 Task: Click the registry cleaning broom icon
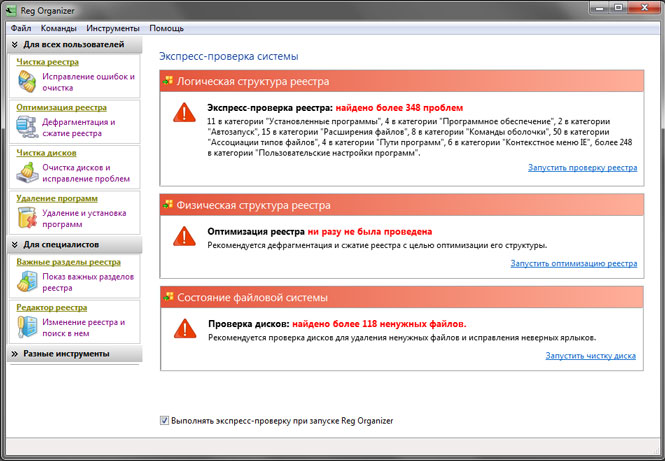(27, 81)
